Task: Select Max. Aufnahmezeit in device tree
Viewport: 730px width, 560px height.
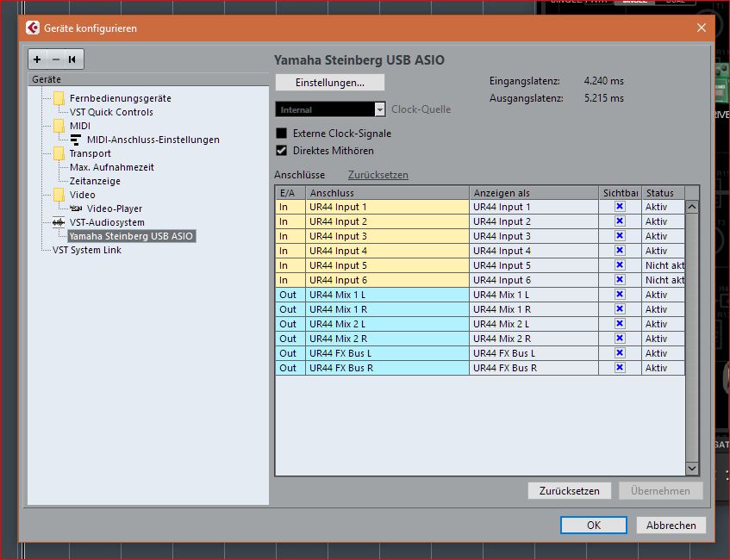Action: coord(112,167)
